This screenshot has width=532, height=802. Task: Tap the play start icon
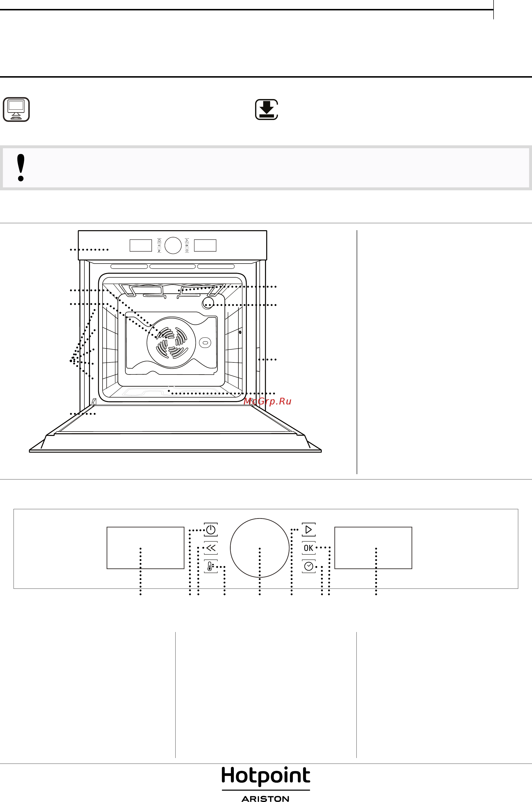(308, 530)
